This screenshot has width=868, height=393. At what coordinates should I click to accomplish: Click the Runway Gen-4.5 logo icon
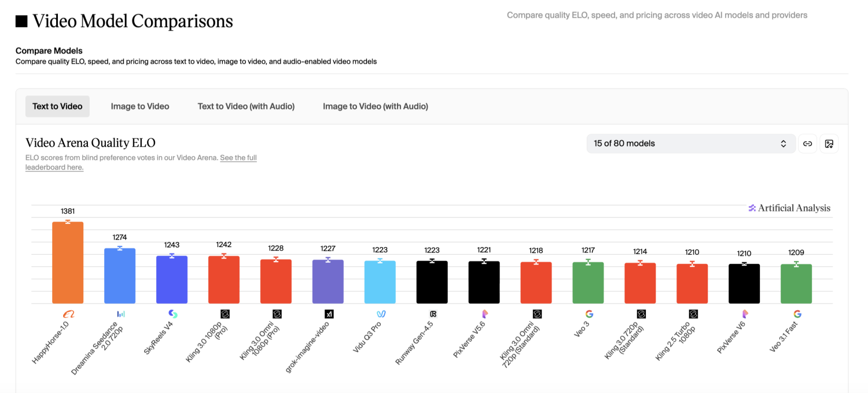pos(432,314)
